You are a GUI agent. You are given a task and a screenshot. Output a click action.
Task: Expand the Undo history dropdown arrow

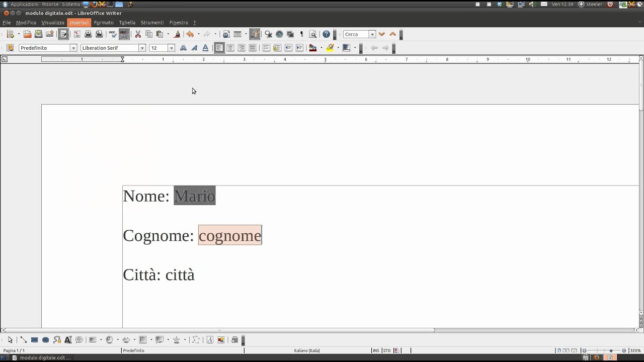198,34
